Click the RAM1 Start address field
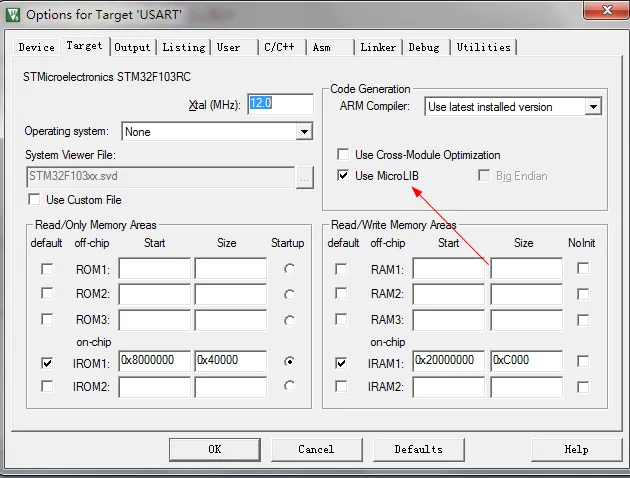 [x=449, y=268]
